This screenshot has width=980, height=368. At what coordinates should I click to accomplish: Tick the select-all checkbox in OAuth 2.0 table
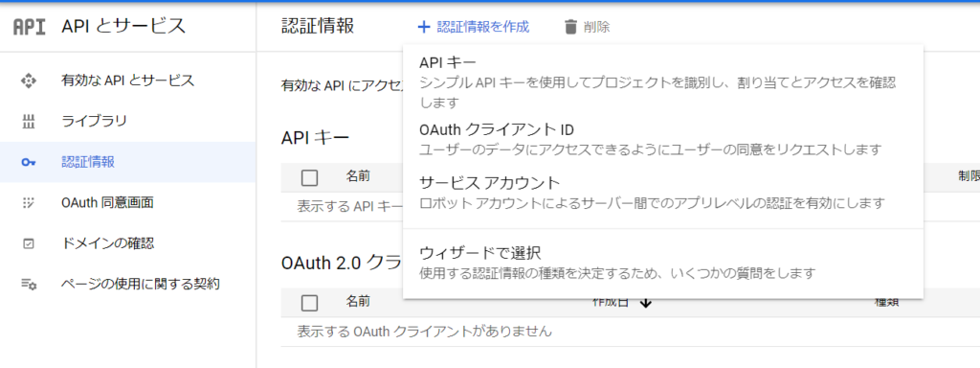tap(309, 303)
